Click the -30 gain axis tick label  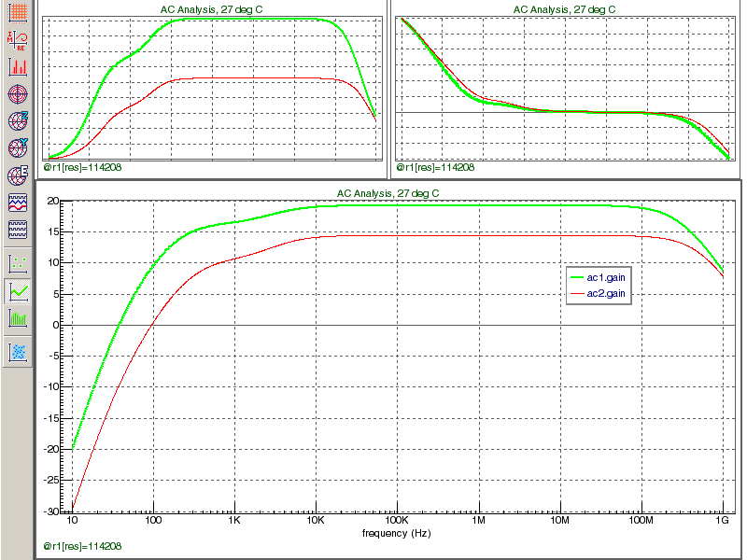(51, 511)
